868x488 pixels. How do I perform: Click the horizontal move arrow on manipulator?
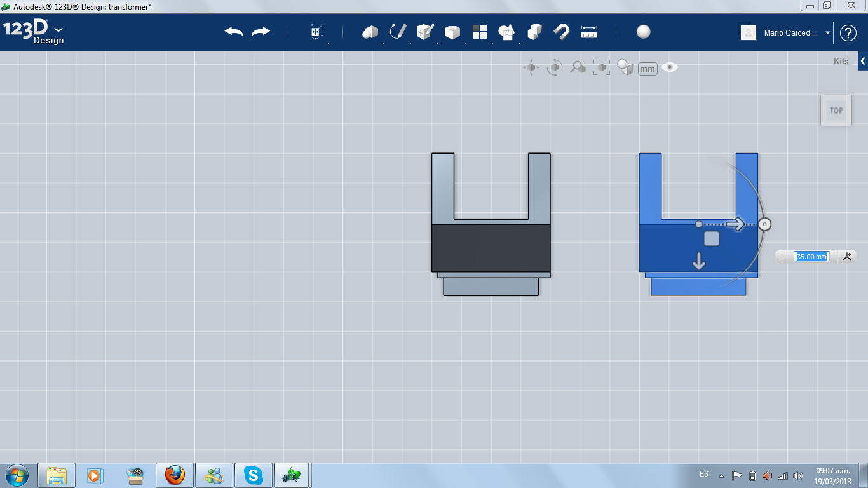click(735, 224)
